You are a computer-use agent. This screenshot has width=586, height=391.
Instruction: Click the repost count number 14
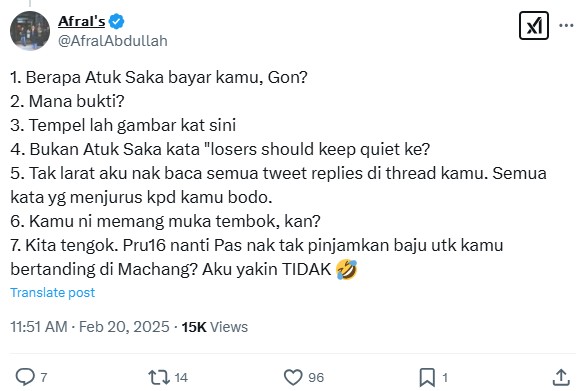181,378
